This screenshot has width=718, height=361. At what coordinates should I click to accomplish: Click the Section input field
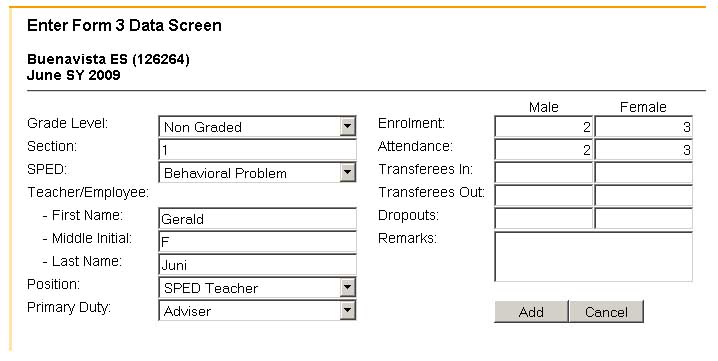click(257, 149)
